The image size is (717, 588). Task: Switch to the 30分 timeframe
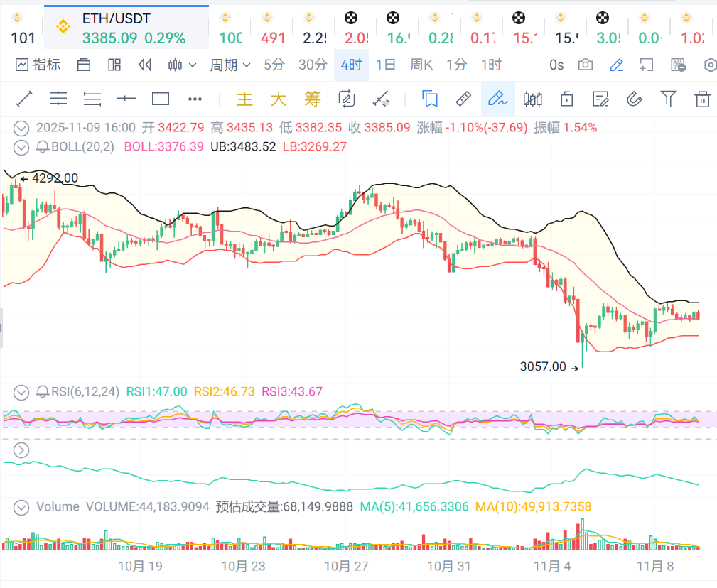click(x=313, y=65)
